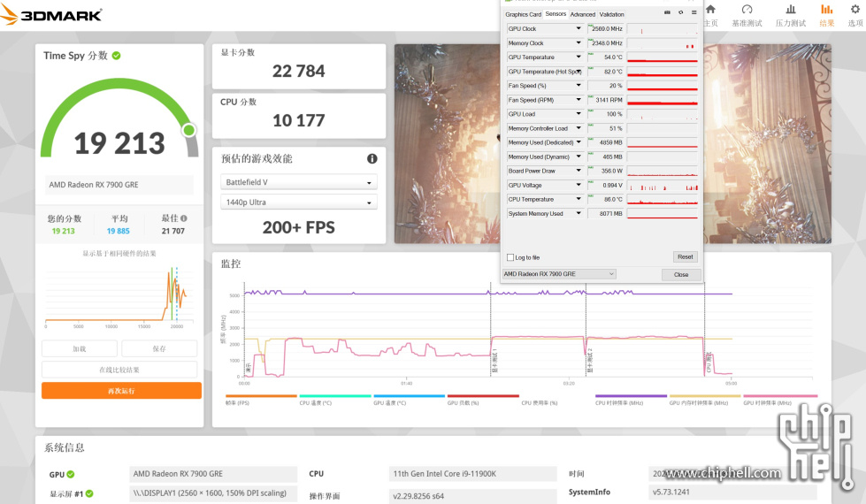This screenshot has width=866, height=504.
Task: Switch to the Sensors tab in GPU-Z
Action: (556, 14)
